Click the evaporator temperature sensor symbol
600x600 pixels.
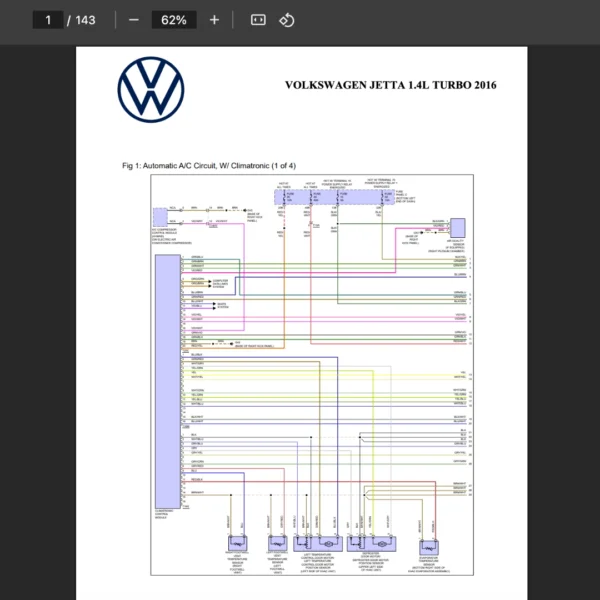pos(428,546)
